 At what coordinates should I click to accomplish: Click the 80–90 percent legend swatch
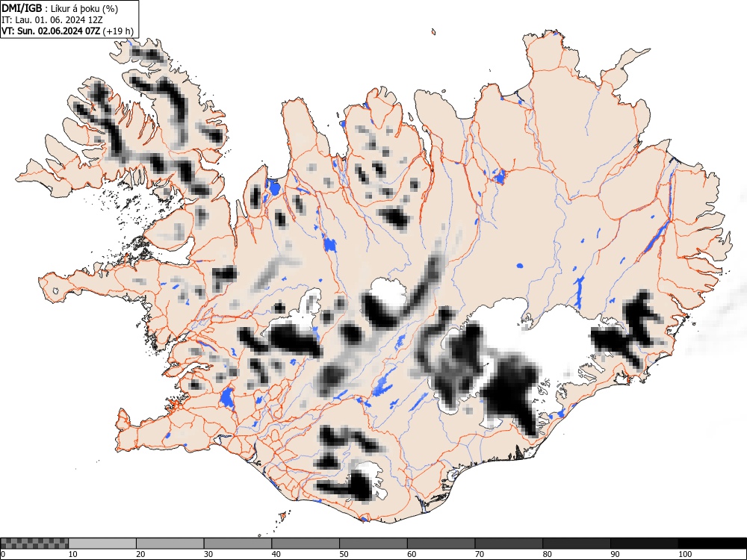click(x=577, y=544)
